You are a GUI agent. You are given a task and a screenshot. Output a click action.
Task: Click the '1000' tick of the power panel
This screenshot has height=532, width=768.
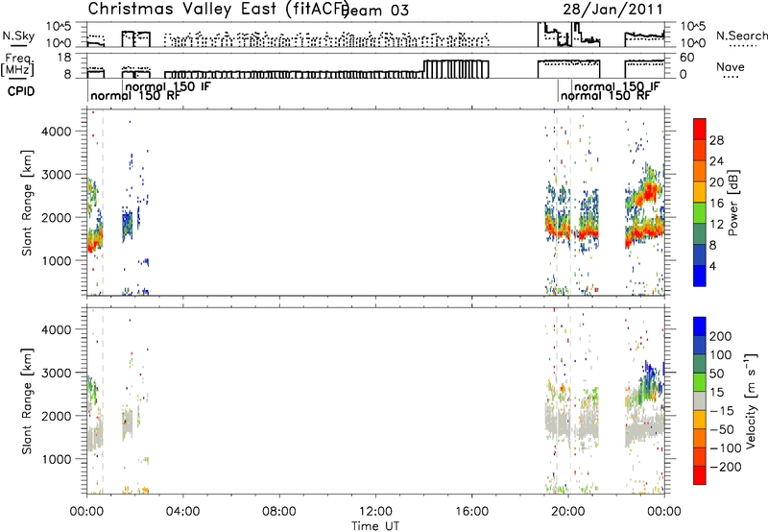(56, 261)
